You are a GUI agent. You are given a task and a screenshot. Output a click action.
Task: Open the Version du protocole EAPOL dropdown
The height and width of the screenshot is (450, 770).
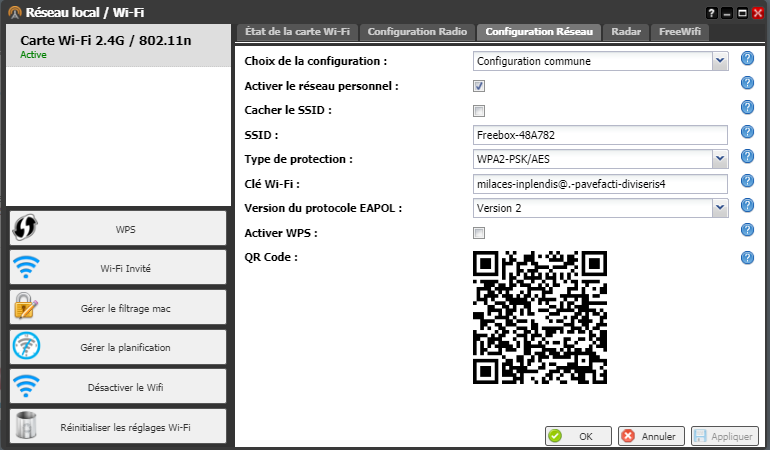click(x=720, y=208)
